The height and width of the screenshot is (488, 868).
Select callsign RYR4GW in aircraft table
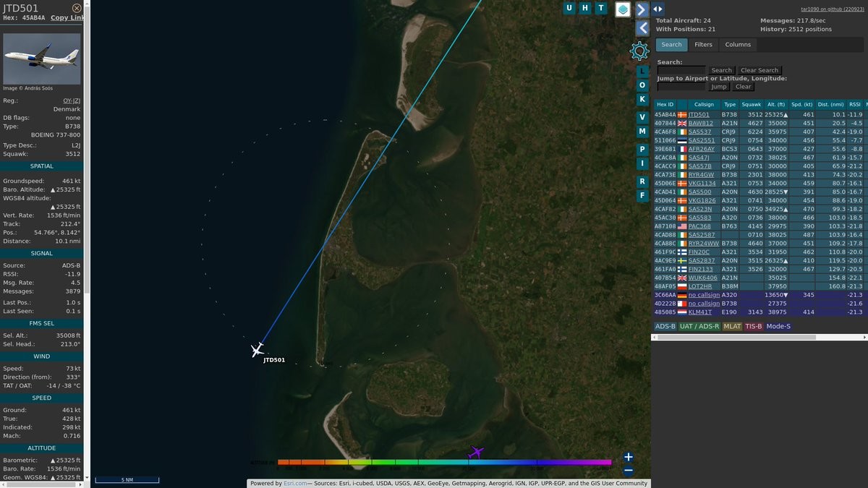coord(701,174)
